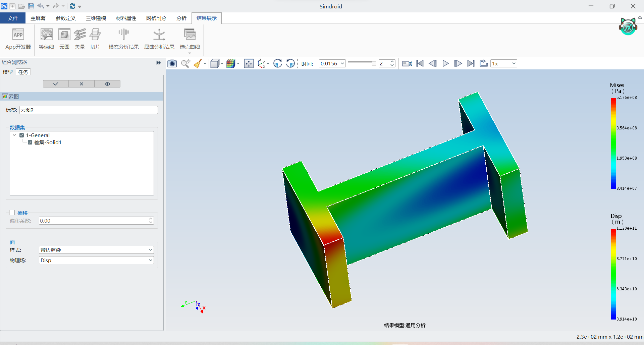Open the 样式 style dropdown

96,250
